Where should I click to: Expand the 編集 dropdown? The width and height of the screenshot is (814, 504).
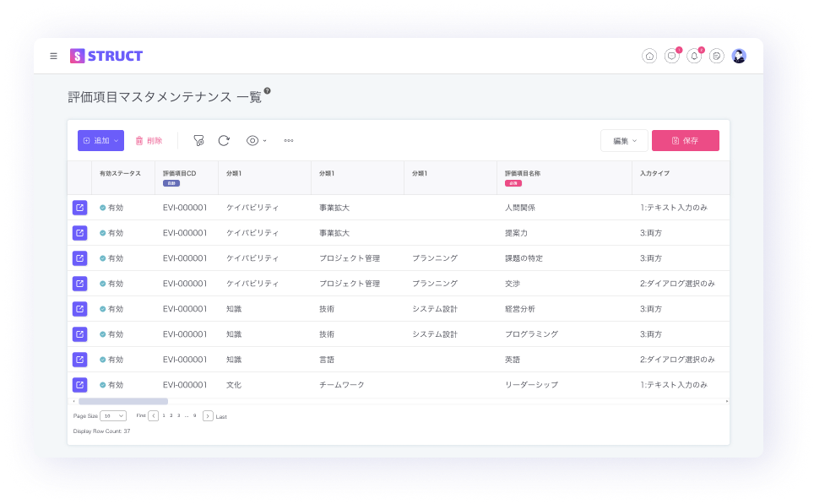[624, 140]
